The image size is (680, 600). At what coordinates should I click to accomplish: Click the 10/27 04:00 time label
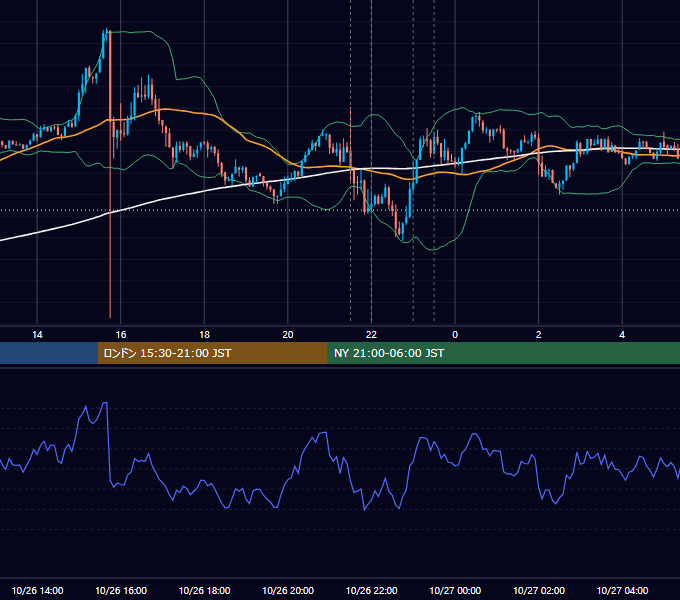click(622, 590)
